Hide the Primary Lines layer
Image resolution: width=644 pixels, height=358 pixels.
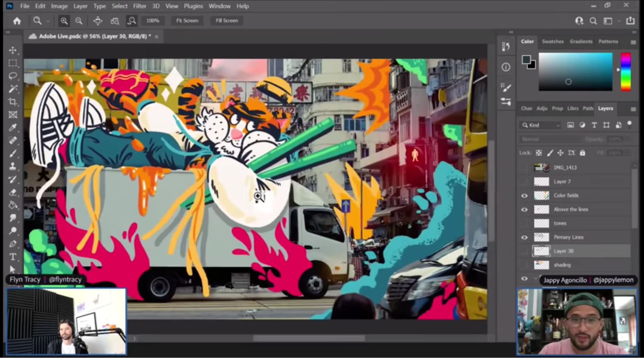[524, 237]
